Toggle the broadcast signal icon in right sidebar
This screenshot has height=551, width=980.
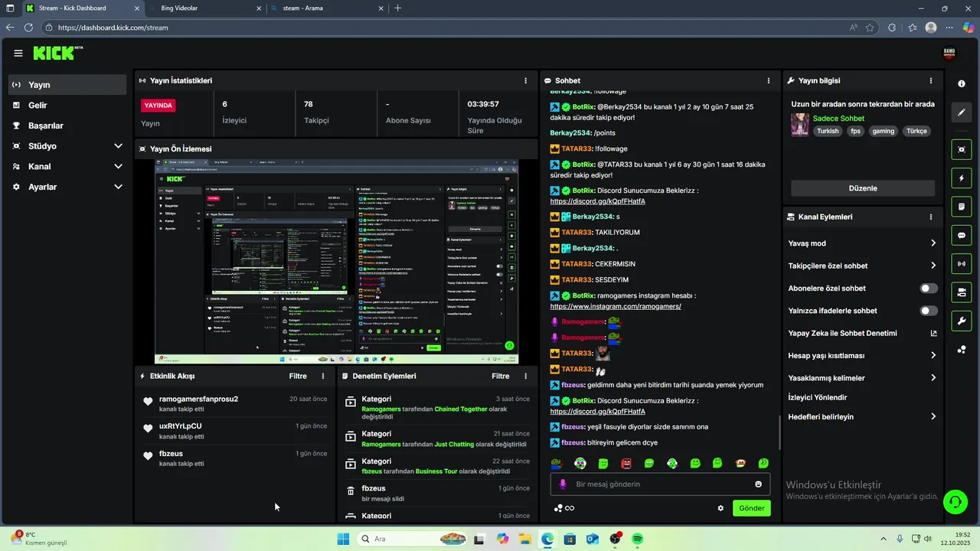tap(962, 264)
